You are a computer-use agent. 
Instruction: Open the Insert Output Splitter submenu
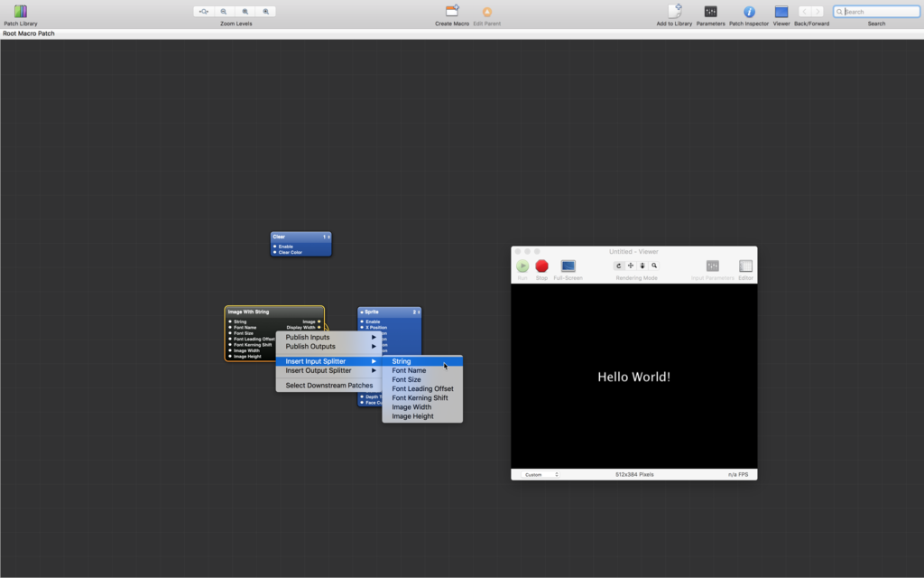(328, 370)
